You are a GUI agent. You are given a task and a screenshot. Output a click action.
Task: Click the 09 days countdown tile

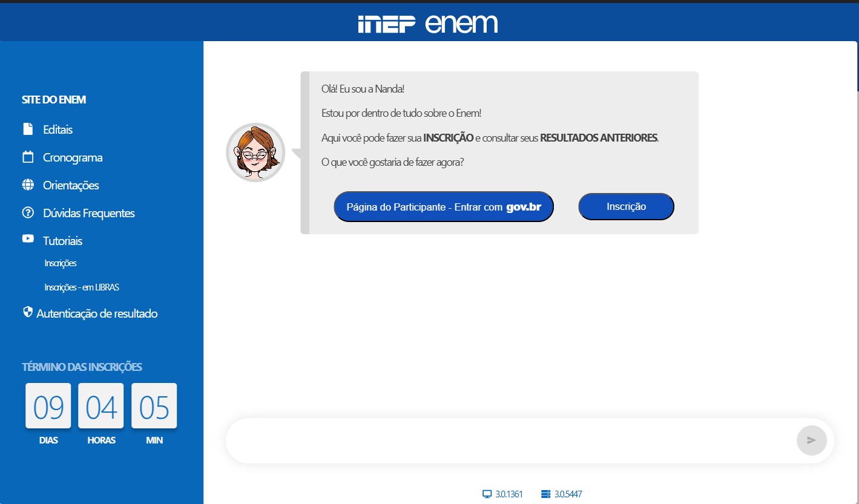tap(48, 405)
